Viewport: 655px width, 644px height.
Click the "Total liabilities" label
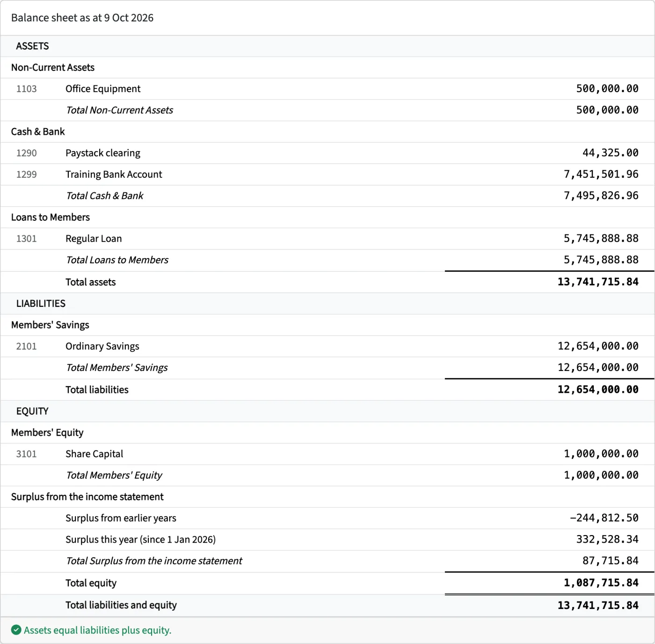click(97, 390)
